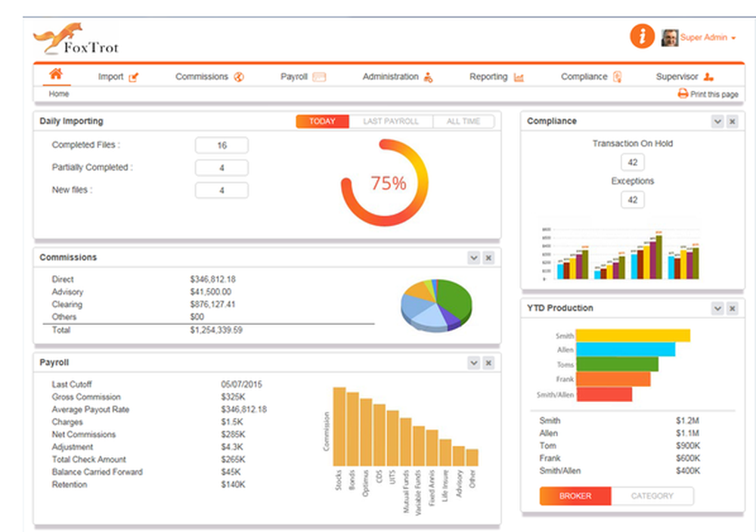Click the Direct commission amount $346,812.18
This screenshot has height=532, width=756.
pyautogui.click(x=212, y=280)
